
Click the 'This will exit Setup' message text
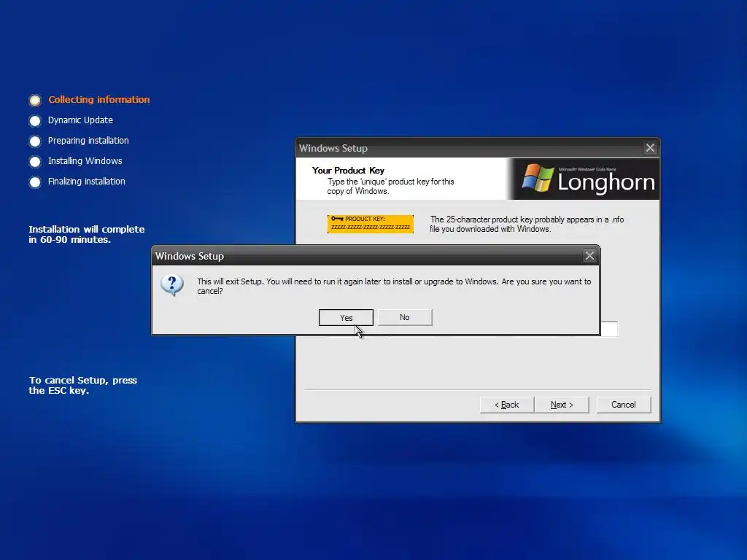[x=394, y=286]
